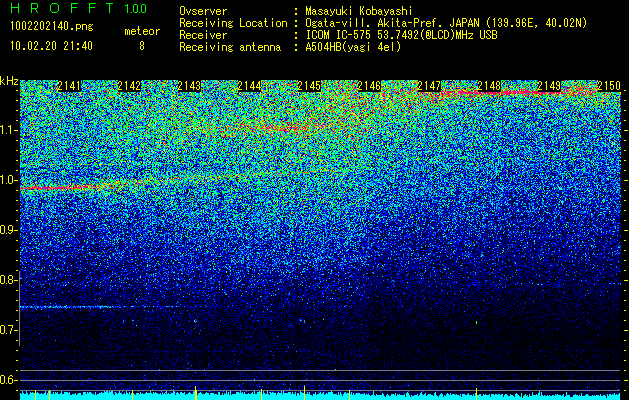Click the 2150 time label
The image size is (629, 400).
tap(609, 86)
